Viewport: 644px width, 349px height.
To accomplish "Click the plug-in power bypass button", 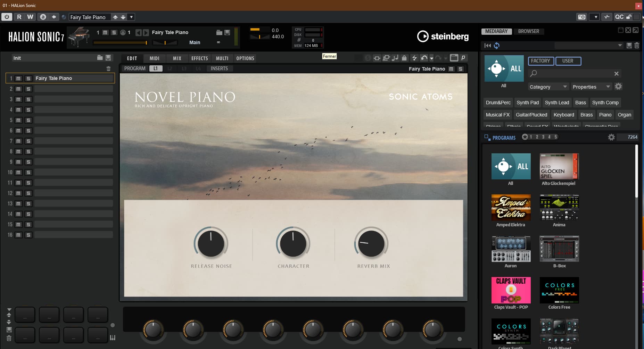I will [x=7, y=17].
